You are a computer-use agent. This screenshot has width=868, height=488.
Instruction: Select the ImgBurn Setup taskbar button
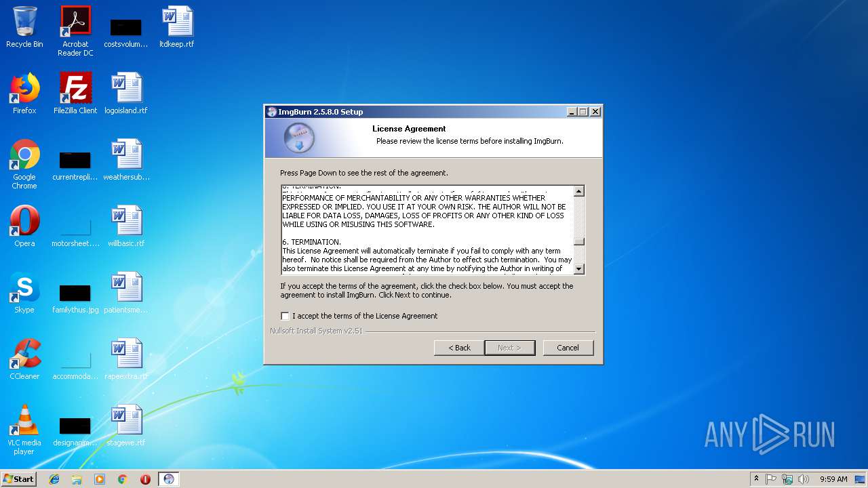point(168,479)
